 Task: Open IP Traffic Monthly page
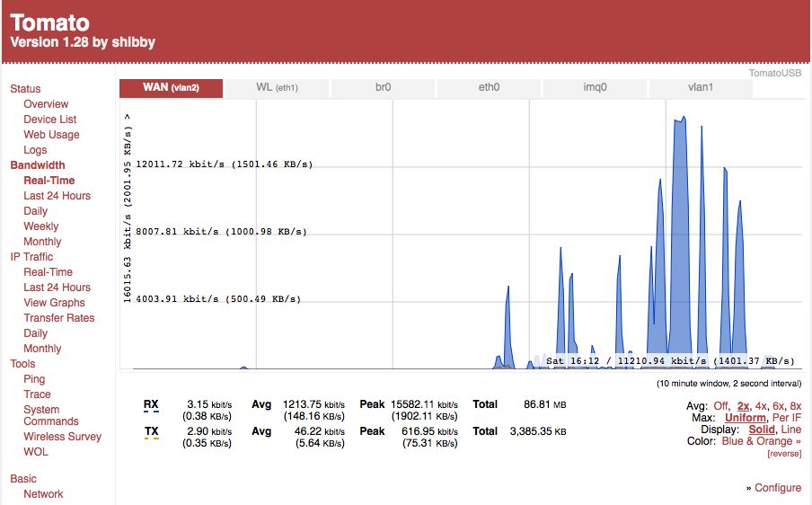coord(42,349)
